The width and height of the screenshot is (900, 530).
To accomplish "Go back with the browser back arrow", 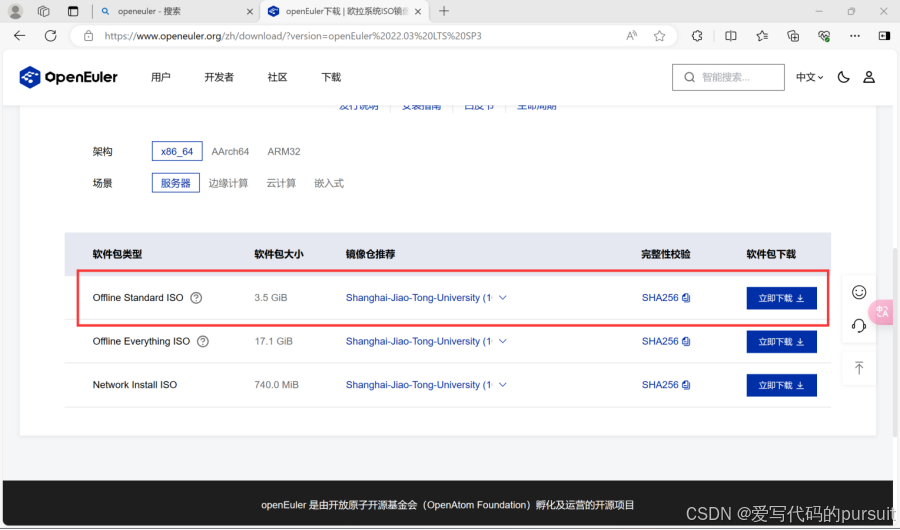I will 20,36.
